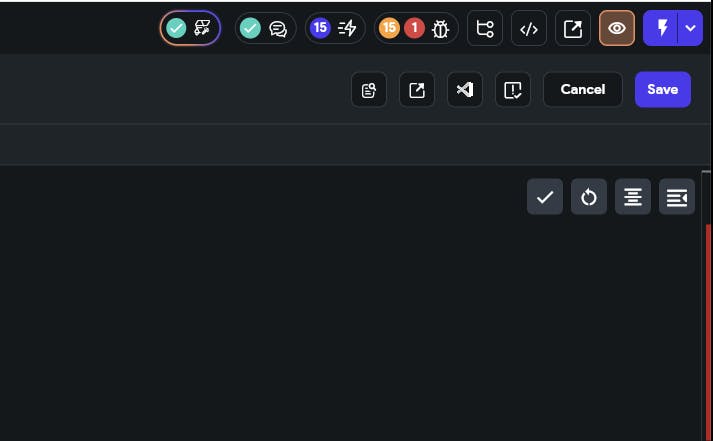This screenshot has width=713, height=441.
Task: Select the highlighted design check pill
Action: pos(191,28)
